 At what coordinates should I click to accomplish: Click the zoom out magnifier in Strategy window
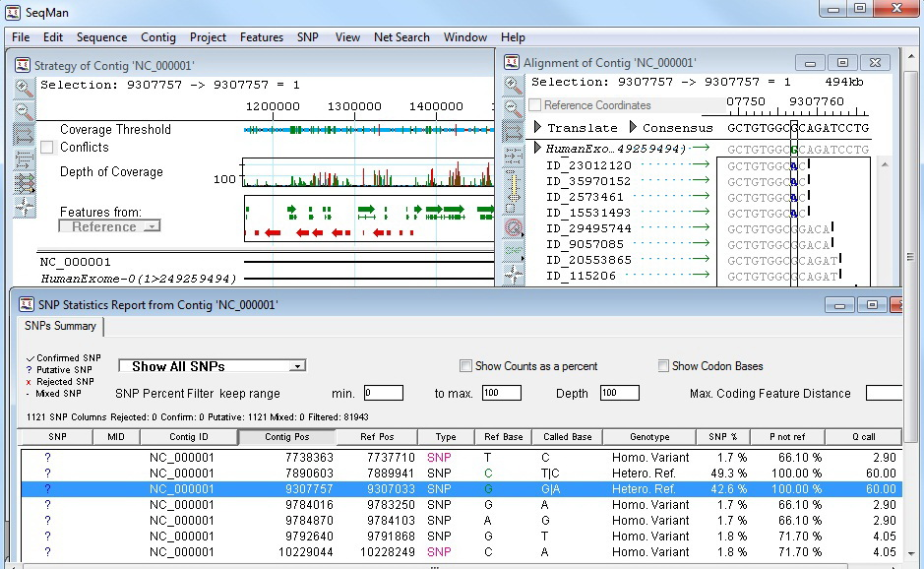[x=24, y=111]
